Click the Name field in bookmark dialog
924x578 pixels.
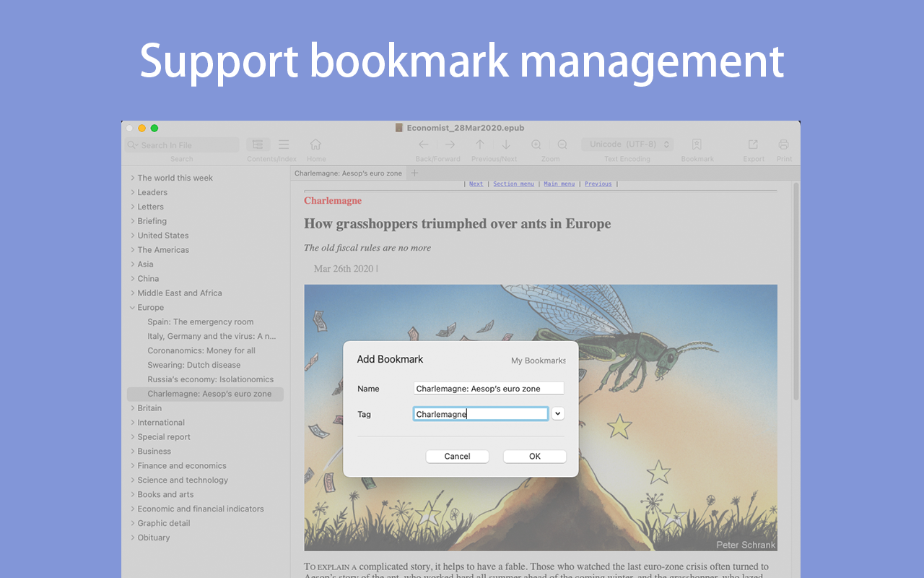click(488, 389)
